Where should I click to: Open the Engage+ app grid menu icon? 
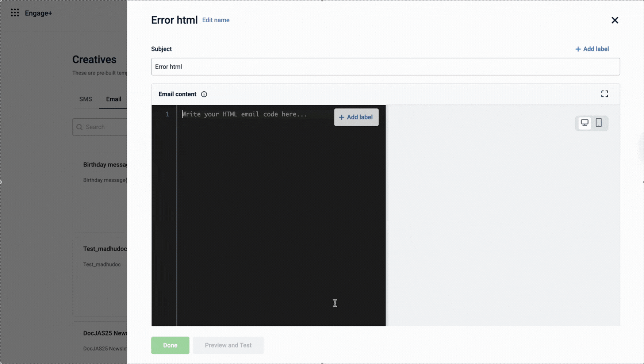point(15,13)
